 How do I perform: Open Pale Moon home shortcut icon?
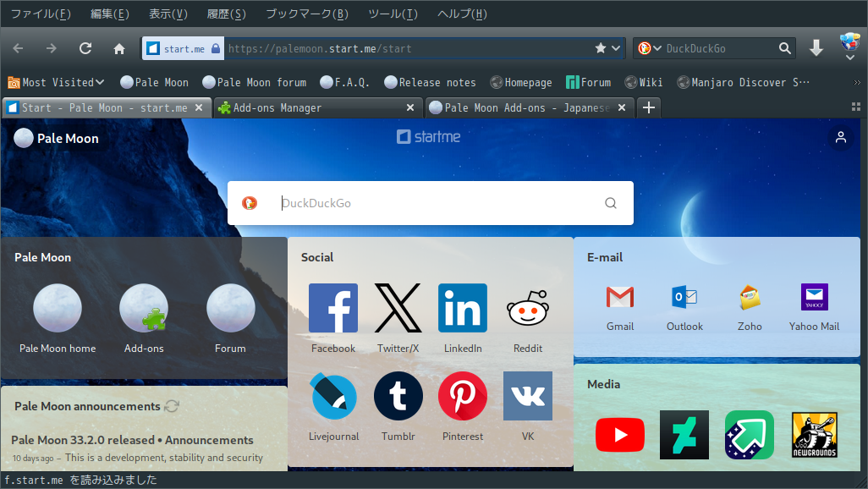(58, 308)
